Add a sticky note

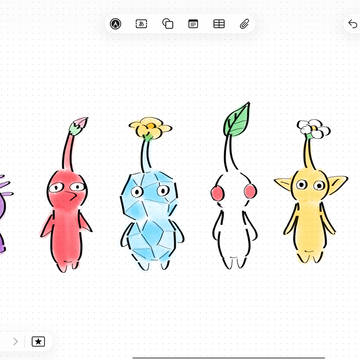[193, 24]
